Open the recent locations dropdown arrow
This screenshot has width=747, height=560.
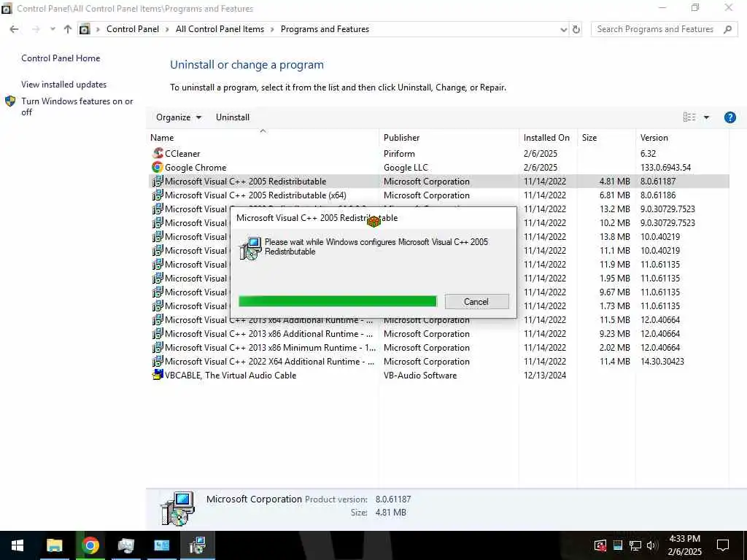click(x=53, y=29)
